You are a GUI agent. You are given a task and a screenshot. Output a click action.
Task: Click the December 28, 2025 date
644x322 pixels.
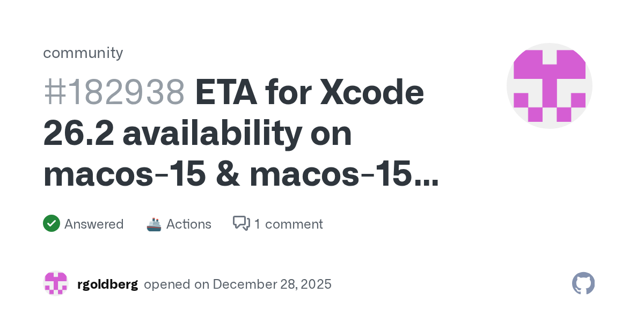pyautogui.click(x=272, y=284)
